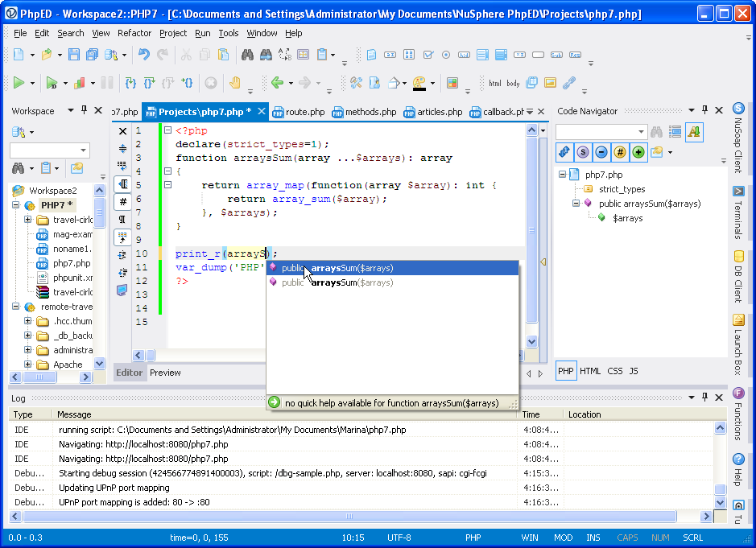Toggle the link filter button in Code Navigator
The height and width of the screenshot is (548, 756).
click(564, 152)
